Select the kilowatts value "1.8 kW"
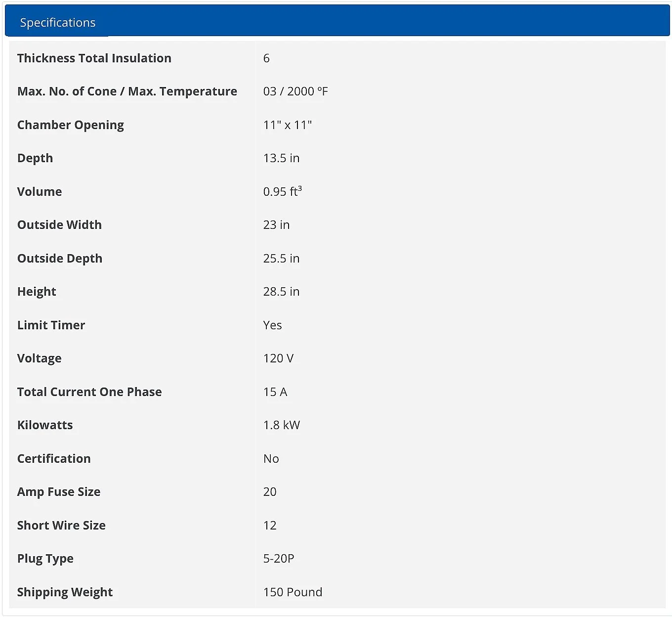The height and width of the screenshot is (617, 672). click(x=282, y=425)
